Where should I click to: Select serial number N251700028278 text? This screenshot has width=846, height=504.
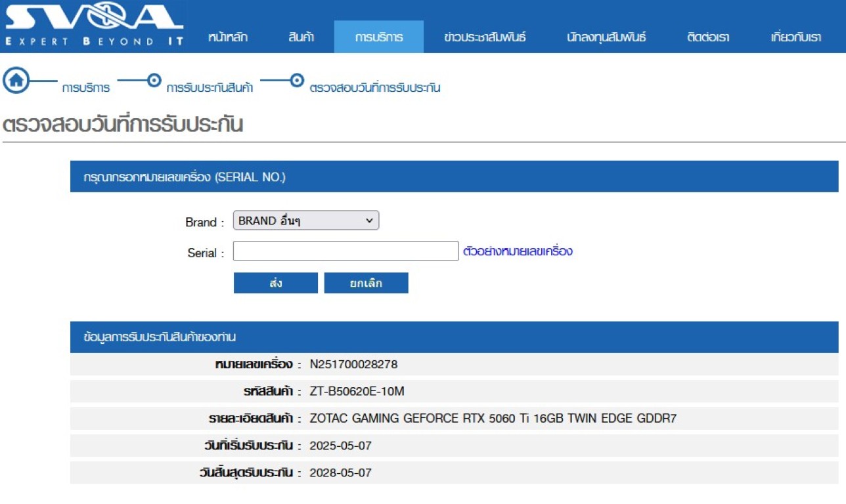click(x=353, y=364)
